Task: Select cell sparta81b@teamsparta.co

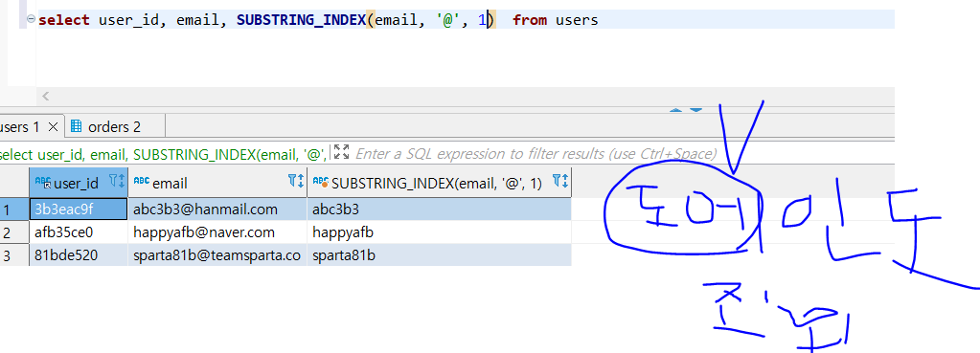Action: [217, 255]
